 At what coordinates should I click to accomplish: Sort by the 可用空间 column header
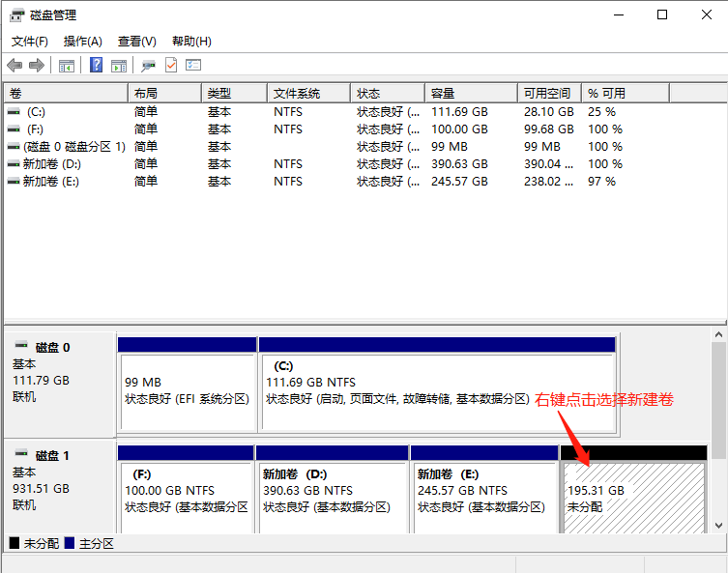click(550, 94)
